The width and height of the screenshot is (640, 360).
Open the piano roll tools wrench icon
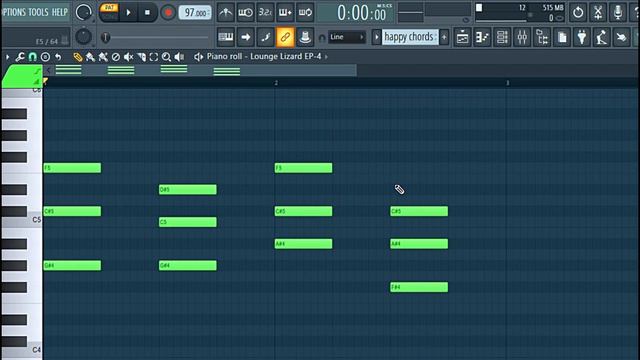tap(20, 57)
